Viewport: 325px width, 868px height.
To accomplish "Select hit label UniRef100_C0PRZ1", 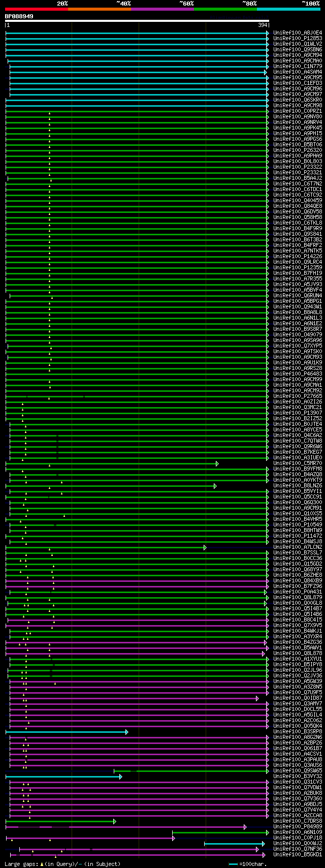I will pos(298,111).
